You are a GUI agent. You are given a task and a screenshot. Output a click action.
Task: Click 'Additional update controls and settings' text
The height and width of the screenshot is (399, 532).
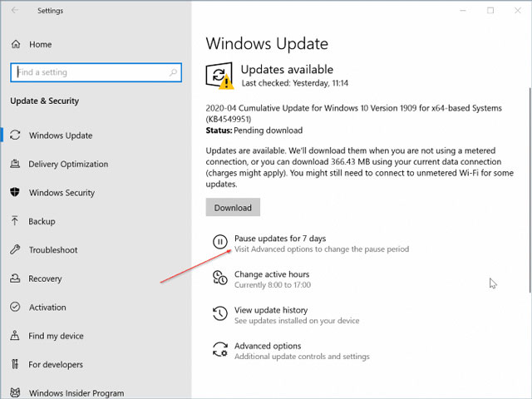coord(302,357)
